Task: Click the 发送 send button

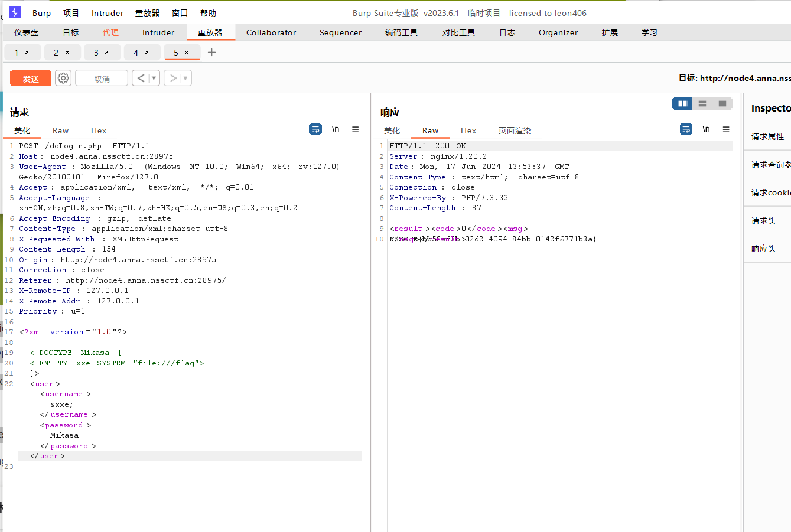Action: (x=31, y=79)
